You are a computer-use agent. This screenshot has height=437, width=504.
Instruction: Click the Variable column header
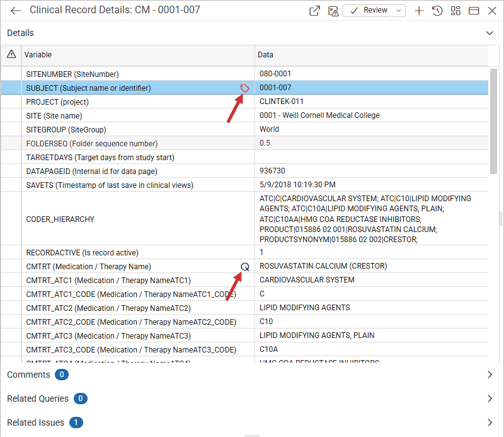coord(138,55)
